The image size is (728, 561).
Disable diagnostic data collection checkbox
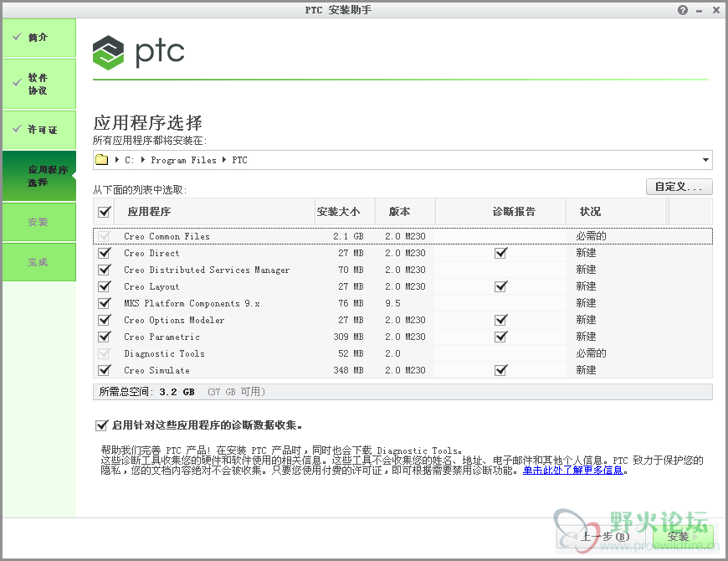(101, 425)
